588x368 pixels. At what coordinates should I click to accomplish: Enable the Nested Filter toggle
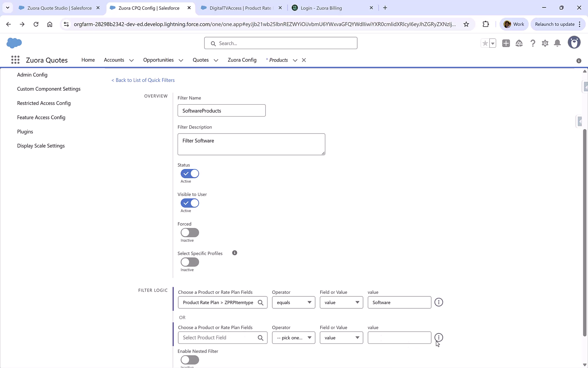coord(190,360)
